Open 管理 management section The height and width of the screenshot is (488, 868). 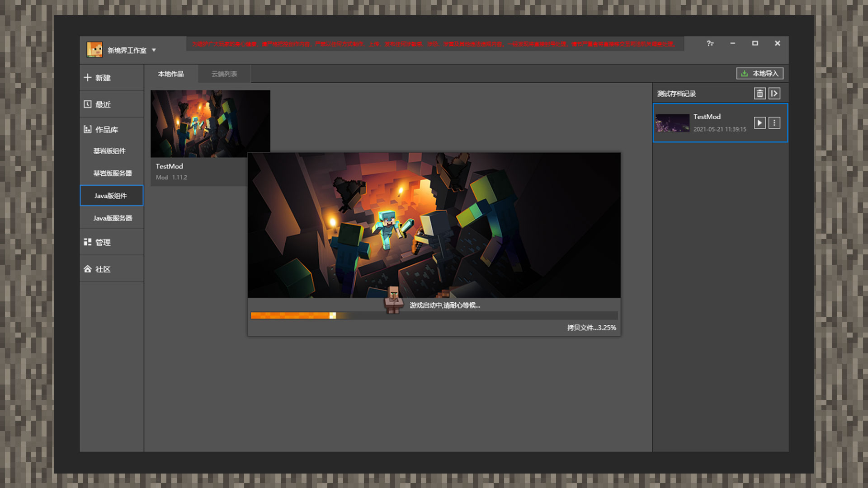coord(112,242)
